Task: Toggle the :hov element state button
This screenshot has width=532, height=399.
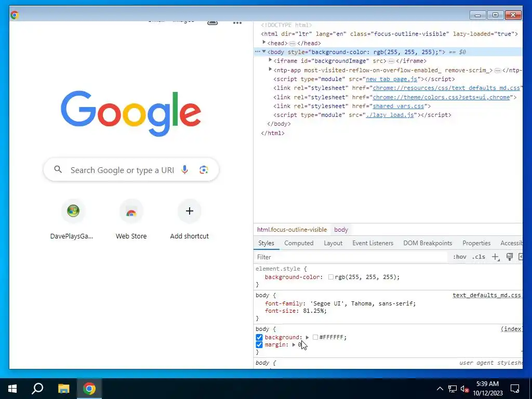Action: [459, 257]
